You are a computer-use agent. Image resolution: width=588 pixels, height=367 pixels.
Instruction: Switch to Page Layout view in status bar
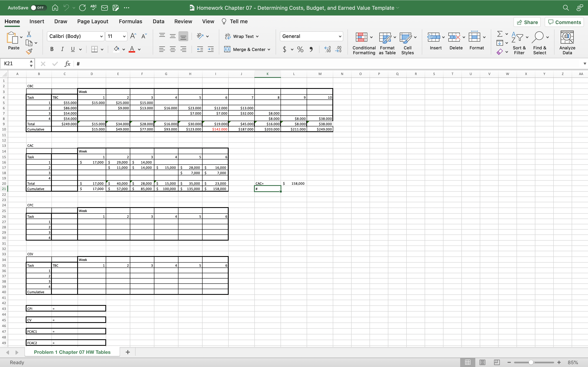[482, 362]
